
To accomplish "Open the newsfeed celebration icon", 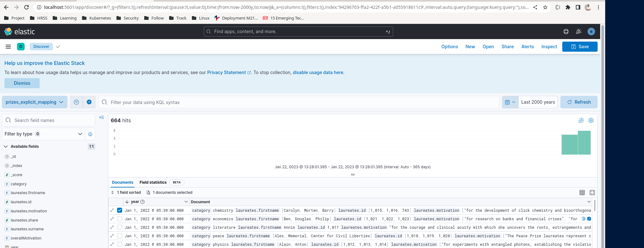I will [579, 32].
